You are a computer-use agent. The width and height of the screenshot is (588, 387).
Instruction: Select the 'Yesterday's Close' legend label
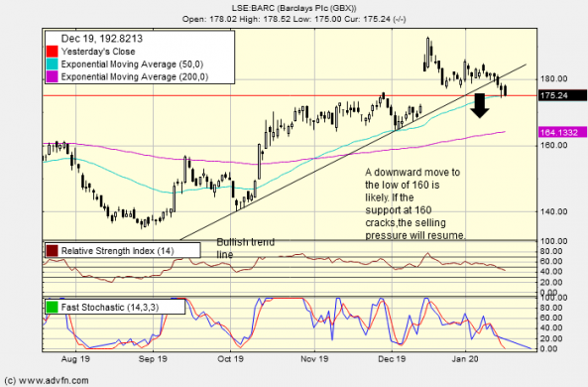pos(98,52)
